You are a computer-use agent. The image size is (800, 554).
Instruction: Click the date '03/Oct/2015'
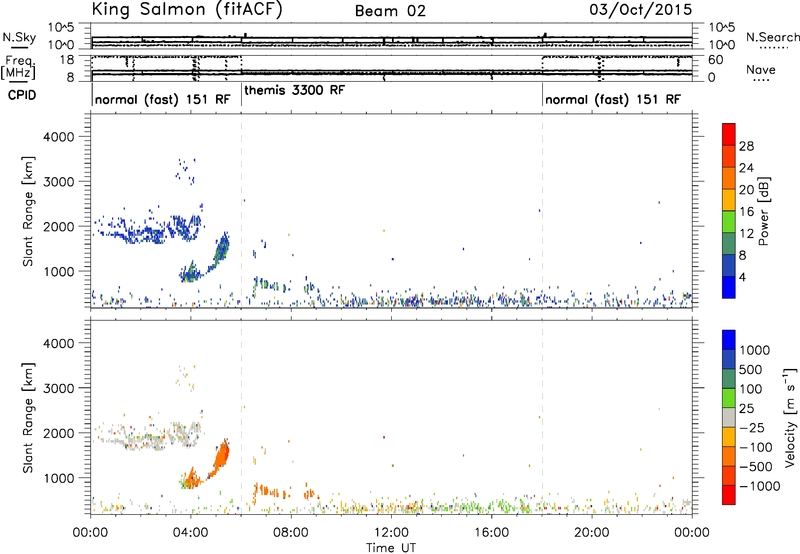click(x=641, y=10)
